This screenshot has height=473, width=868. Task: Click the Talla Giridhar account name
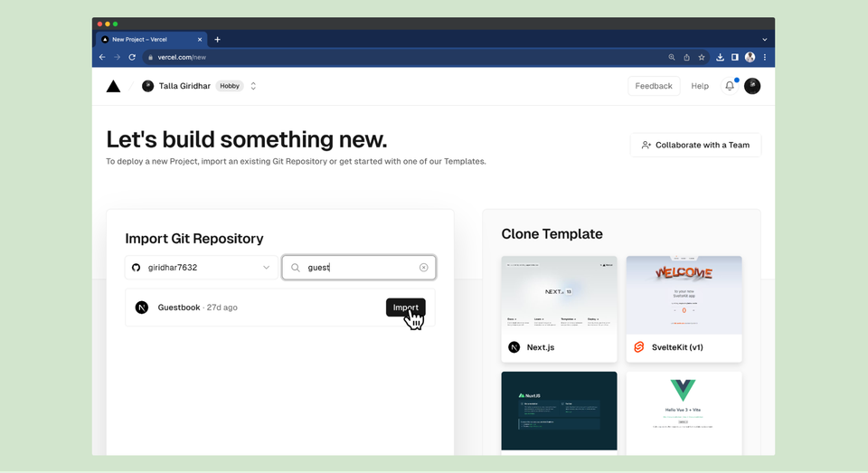click(x=184, y=86)
